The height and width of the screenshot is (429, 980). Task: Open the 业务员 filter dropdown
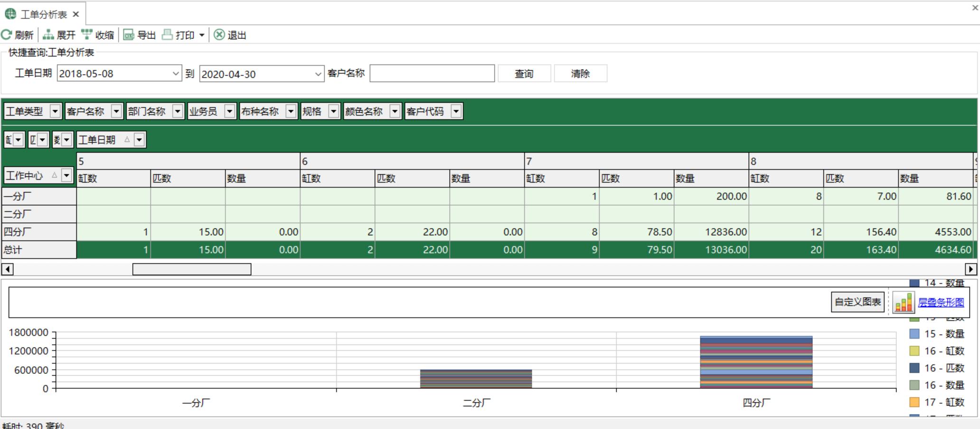[x=230, y=111]
